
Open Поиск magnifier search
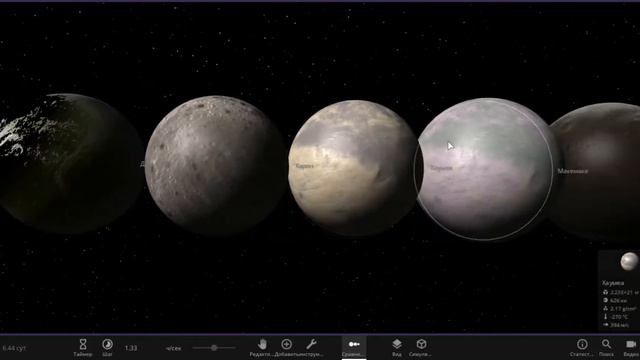click(x=607, y=348)
